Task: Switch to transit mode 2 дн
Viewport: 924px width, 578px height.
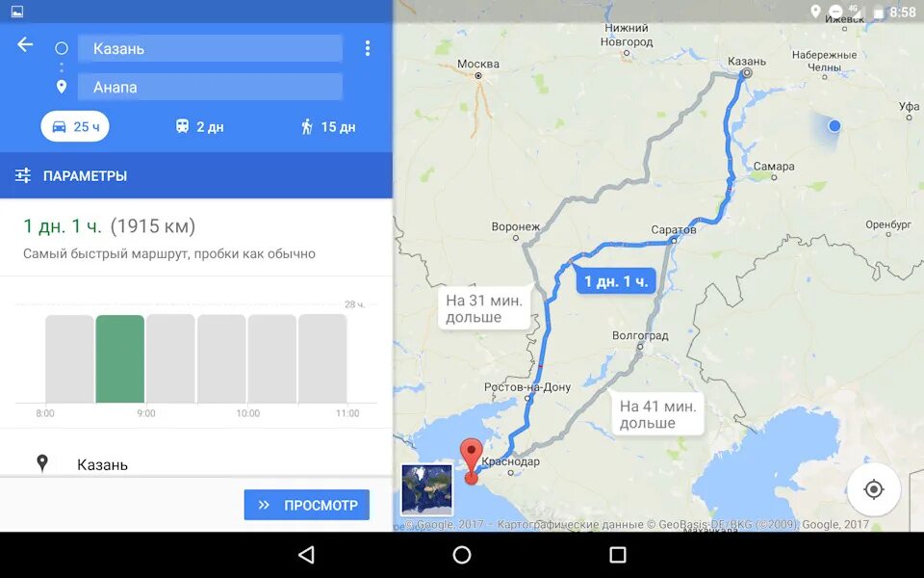Action: pos(200,126)
